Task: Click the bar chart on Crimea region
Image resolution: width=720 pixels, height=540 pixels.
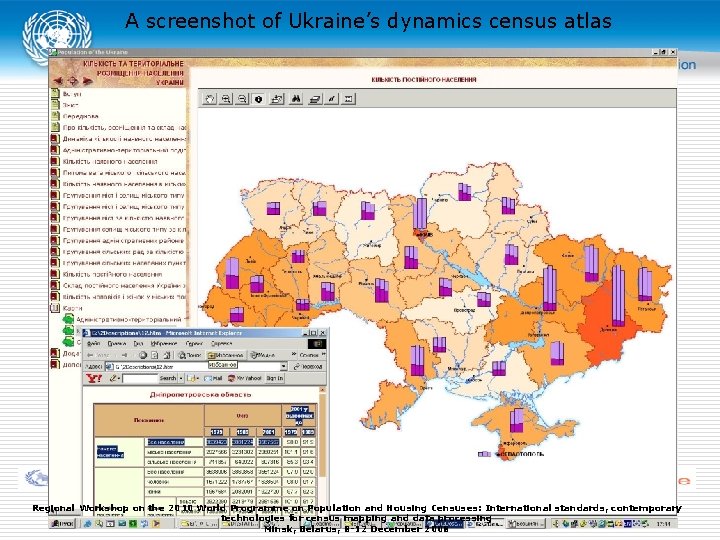Action: (x=517, y=420)
